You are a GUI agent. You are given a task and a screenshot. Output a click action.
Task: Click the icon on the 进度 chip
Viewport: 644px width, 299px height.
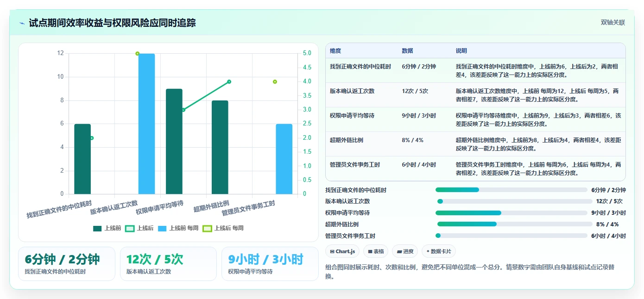pos(399,251)
